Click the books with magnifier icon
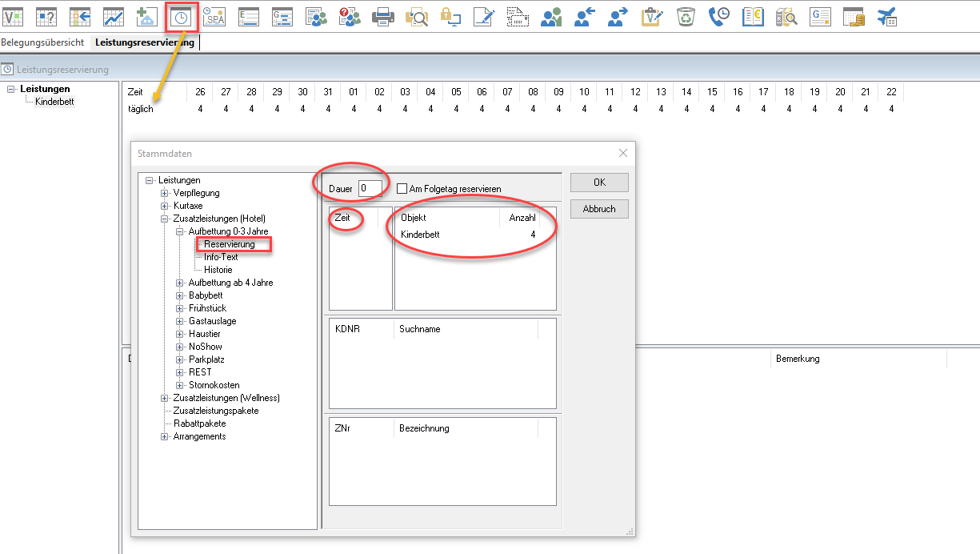The image size is (980, 554). (x=786, y=16)
